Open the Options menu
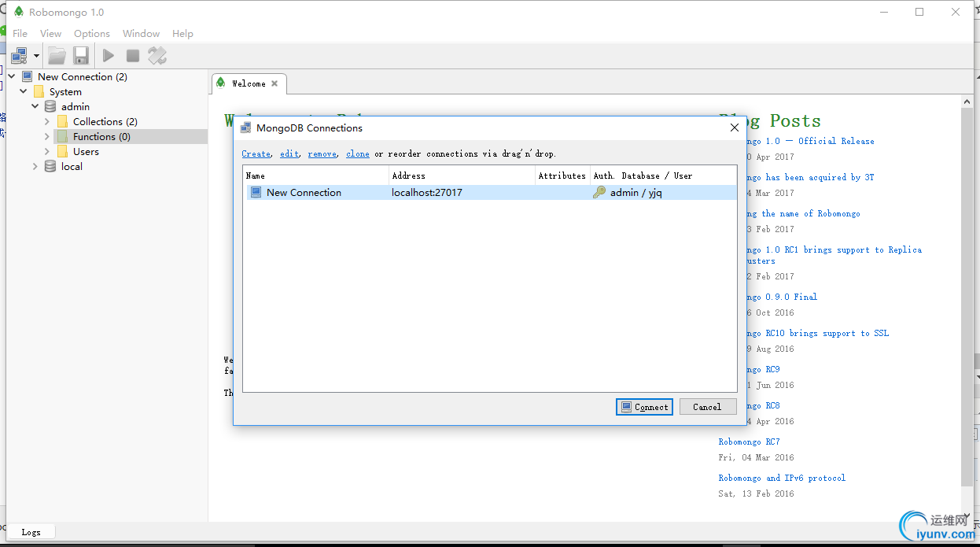The width and height of the screenshot is (980, 547). [x=92, y=34]
